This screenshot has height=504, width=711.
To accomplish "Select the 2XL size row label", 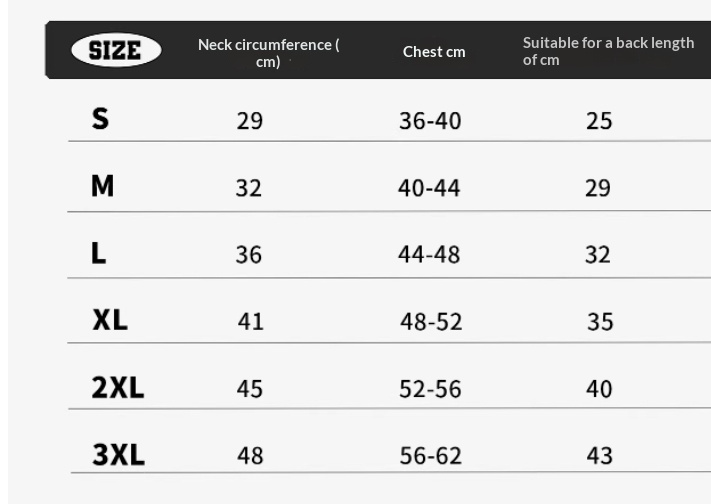I will coord(118,388).
